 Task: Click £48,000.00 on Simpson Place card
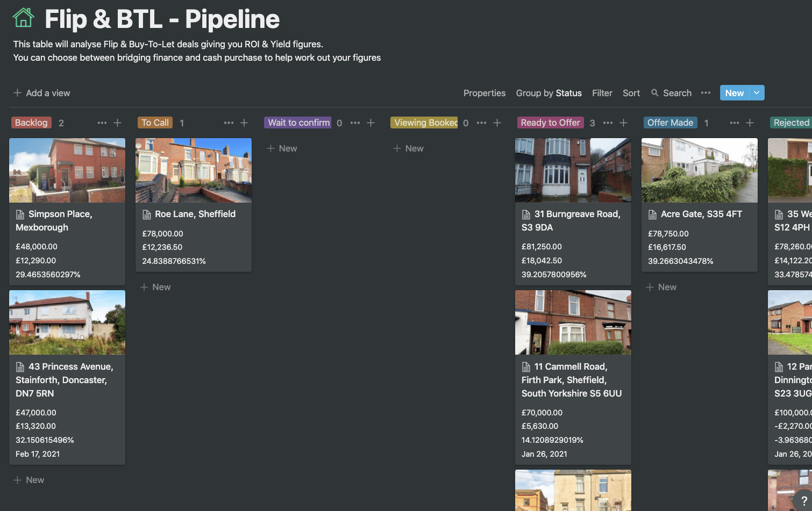(x=37, y=247)
